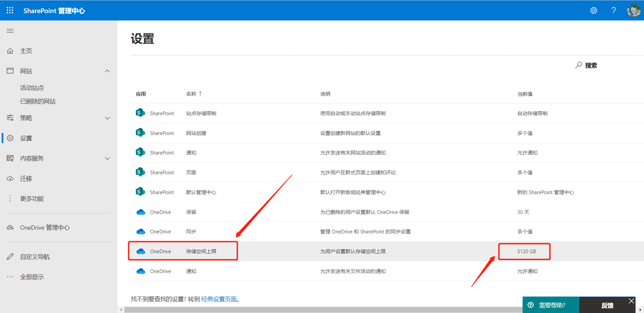
Task: Click the scrollbar left arrow
Action: click(x=121, y=310)
